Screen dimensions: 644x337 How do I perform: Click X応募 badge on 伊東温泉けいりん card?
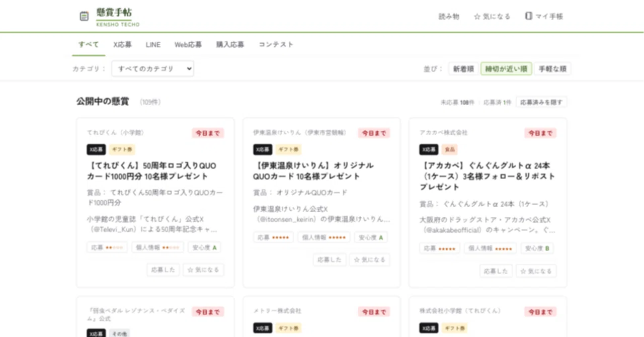(x=263, y=149)
